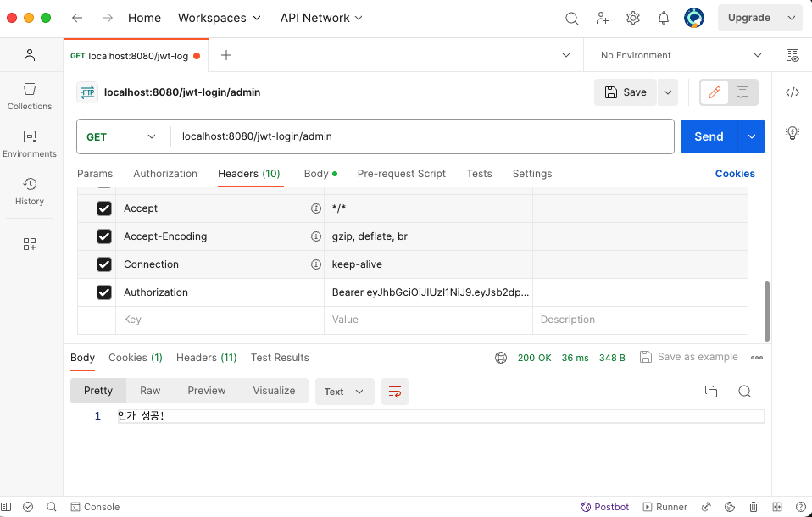Open the related info lightbulb icon
812x517 pixels.
click(x=793, y=132)
